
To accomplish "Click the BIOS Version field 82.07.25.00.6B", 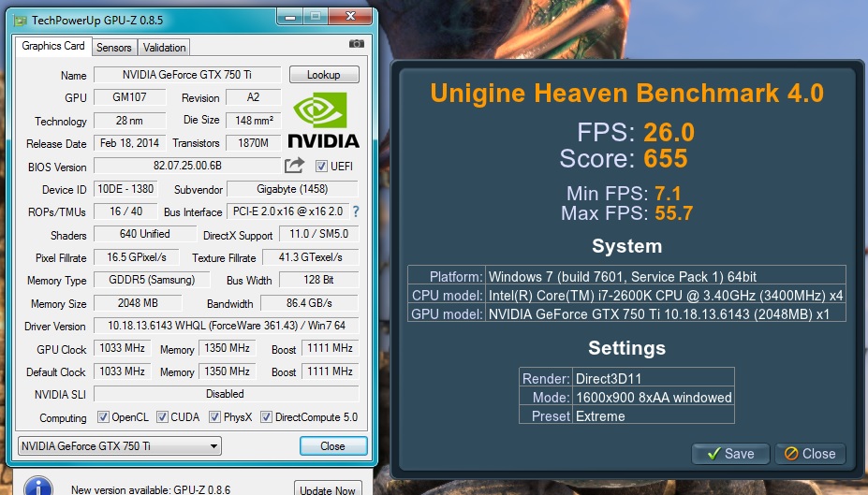I will (187, 166).
